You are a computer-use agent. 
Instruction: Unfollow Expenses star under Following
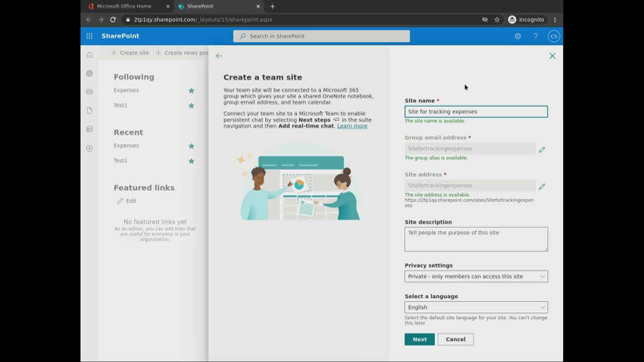click(191, 90)
